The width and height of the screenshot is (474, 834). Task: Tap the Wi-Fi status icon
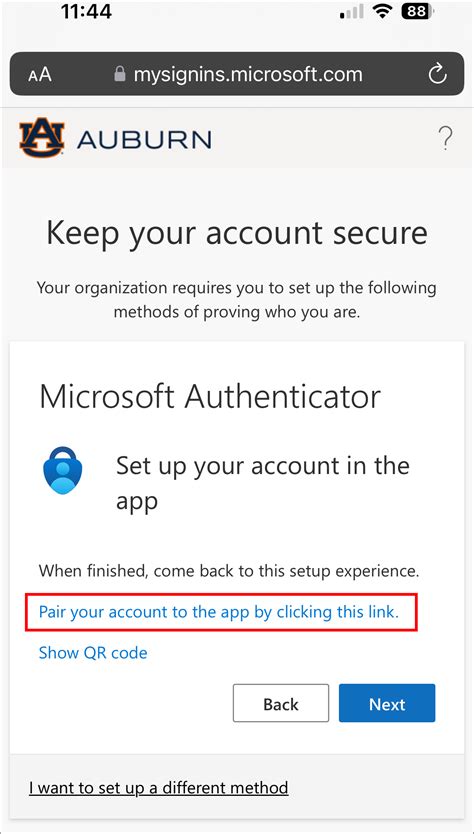381,11
